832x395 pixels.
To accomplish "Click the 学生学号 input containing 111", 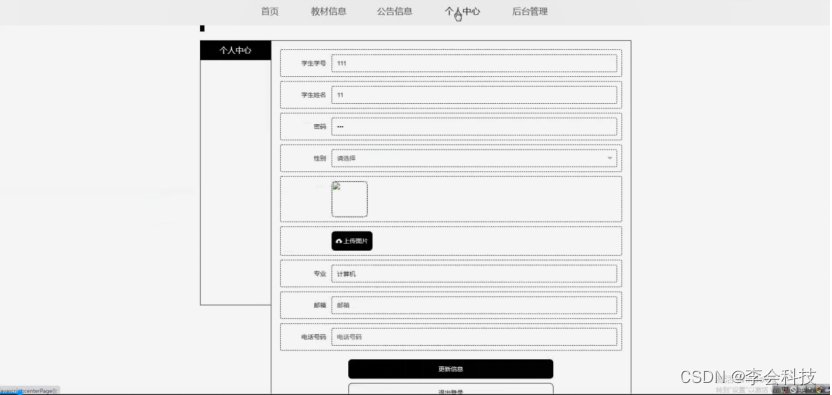I will (x=474, y=63).
